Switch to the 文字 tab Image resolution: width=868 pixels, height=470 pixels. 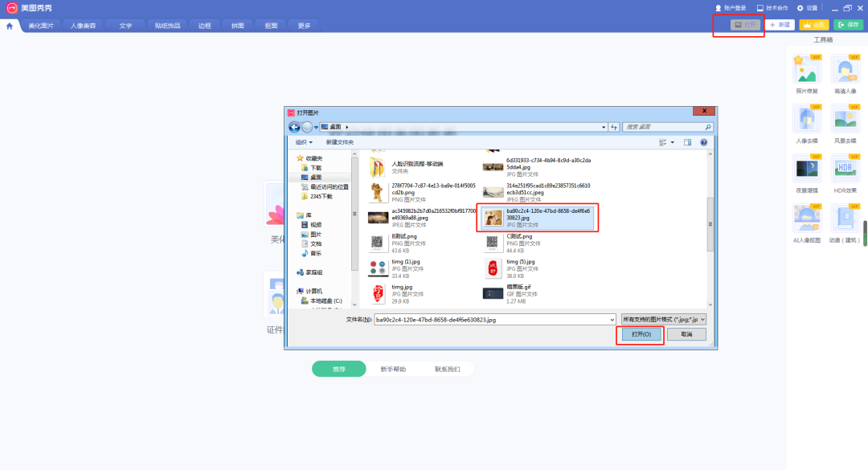(x=125, y=26)
